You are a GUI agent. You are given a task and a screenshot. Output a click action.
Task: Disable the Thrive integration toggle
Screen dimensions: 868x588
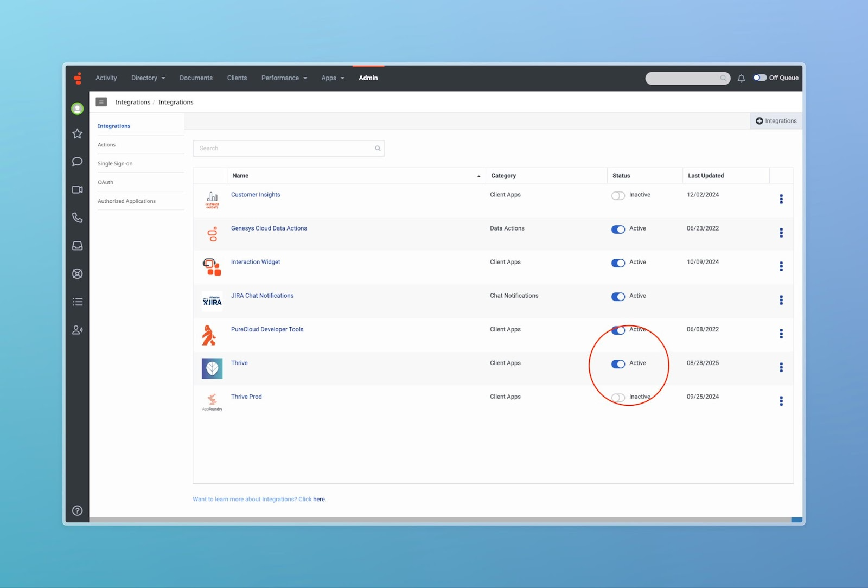618,364
